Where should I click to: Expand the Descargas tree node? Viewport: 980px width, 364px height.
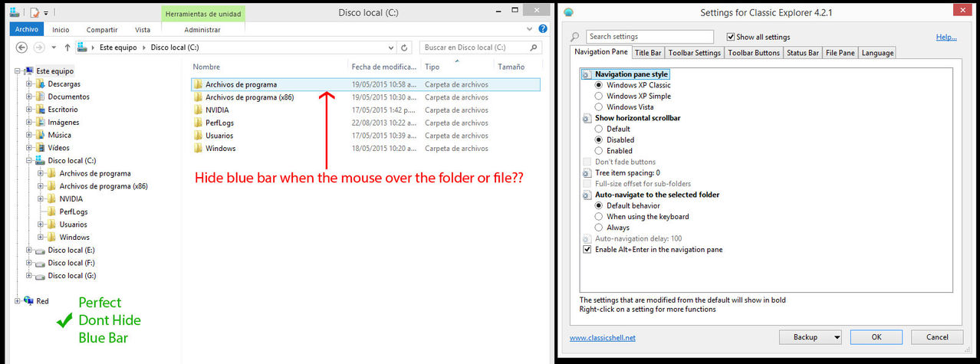(x=29, y=84)
